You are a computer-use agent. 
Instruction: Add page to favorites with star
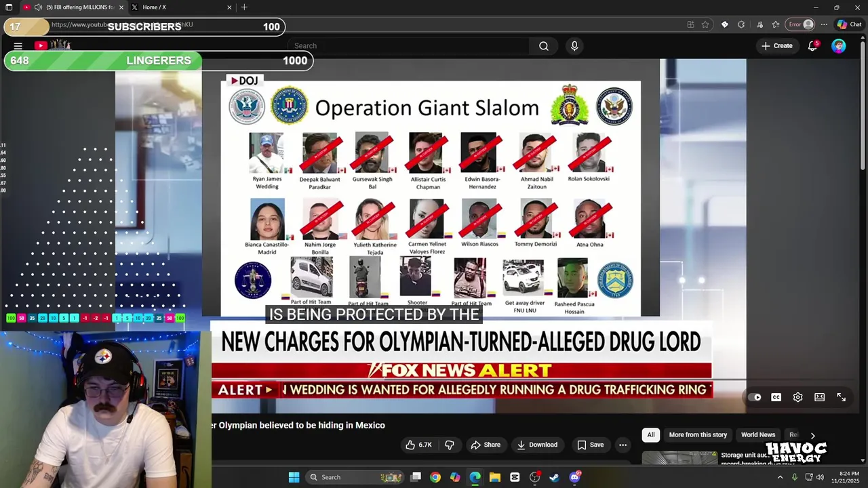coord(705,24)
